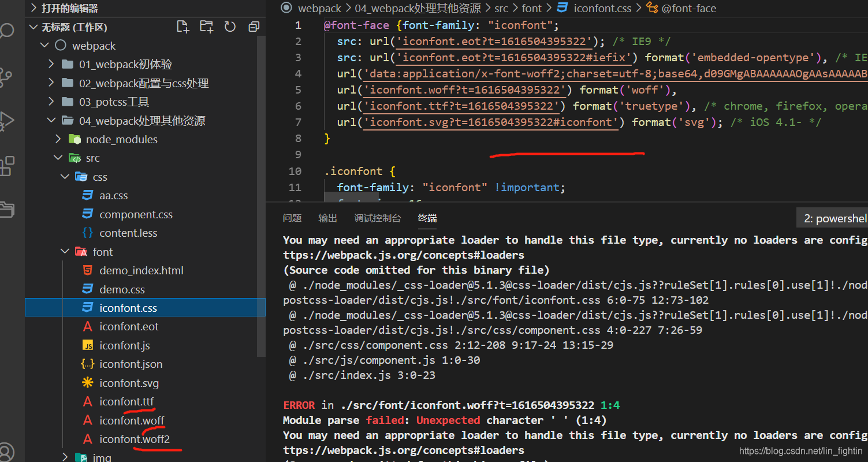Collapse the 04_webpack处理其他资源 folder
Screen dimensions: 868x462
(51, 121)
